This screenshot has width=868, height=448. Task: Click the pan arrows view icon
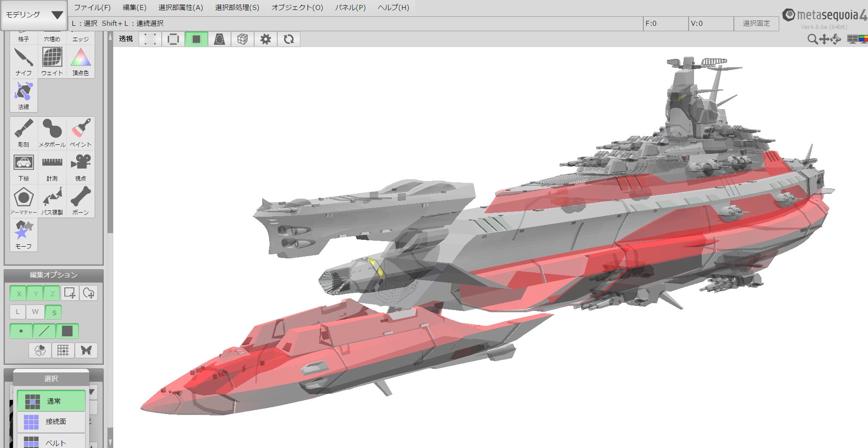point(824,39)
